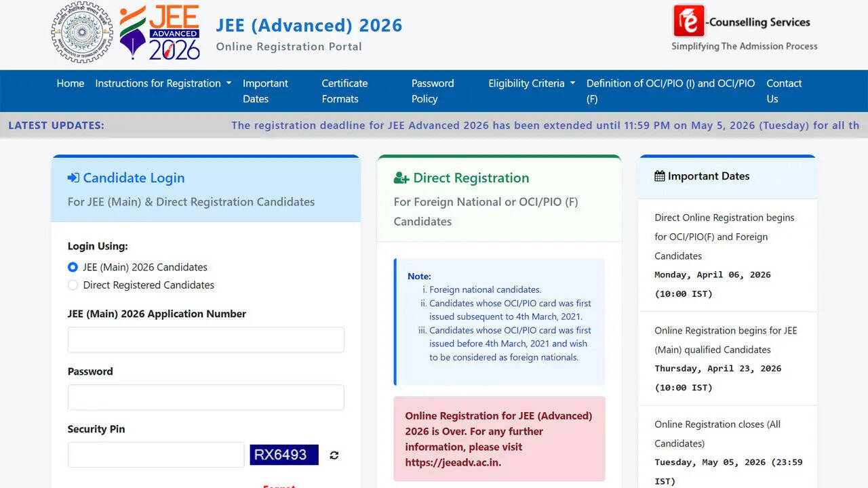This screenshot has width=868, height=488.
Task: Click the 'Monday, April 06, 2026' date text
Action: 713,274
